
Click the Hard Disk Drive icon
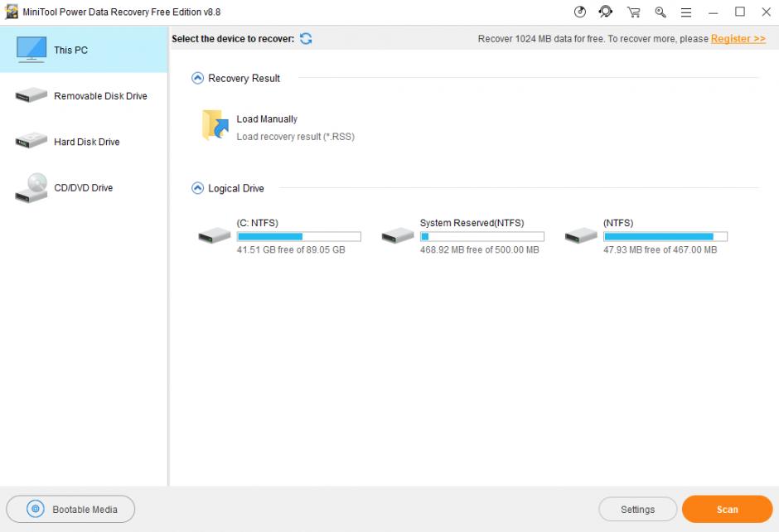coord(31,141)
